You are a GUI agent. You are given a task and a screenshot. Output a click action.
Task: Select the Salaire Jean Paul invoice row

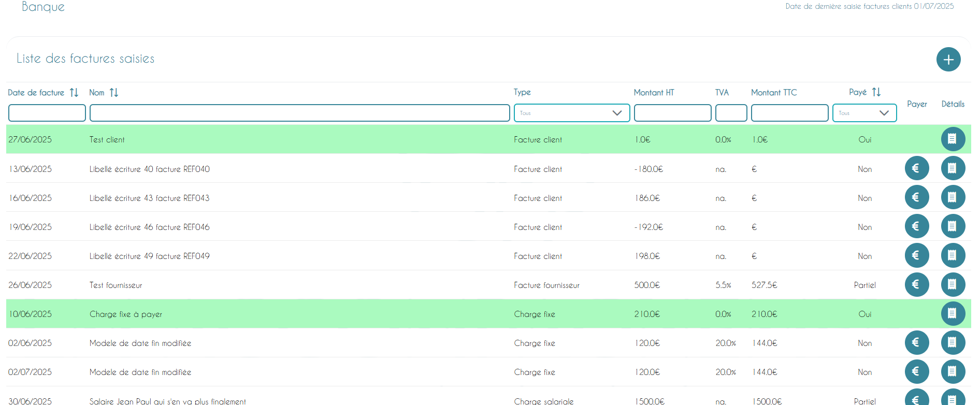[x=488, y=398]
